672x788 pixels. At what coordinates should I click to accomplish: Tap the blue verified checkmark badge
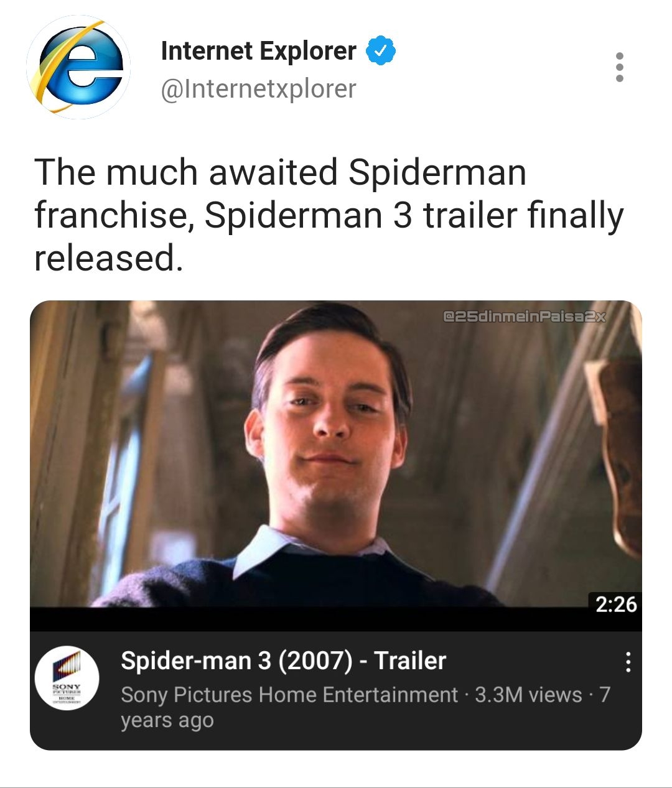381,51
